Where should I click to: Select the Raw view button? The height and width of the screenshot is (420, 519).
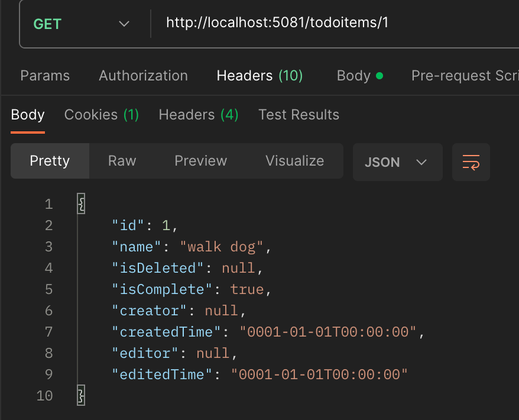pos(122,161)
